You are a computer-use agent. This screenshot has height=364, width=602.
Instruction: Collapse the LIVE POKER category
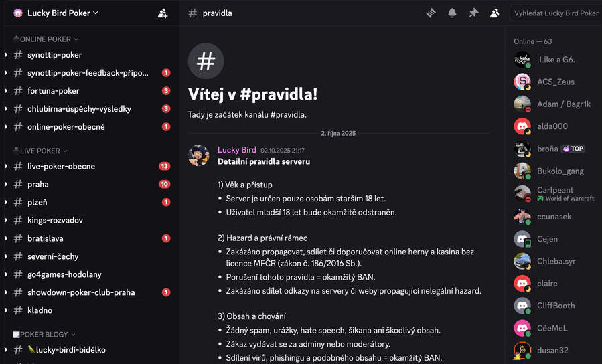click(40, 151)
